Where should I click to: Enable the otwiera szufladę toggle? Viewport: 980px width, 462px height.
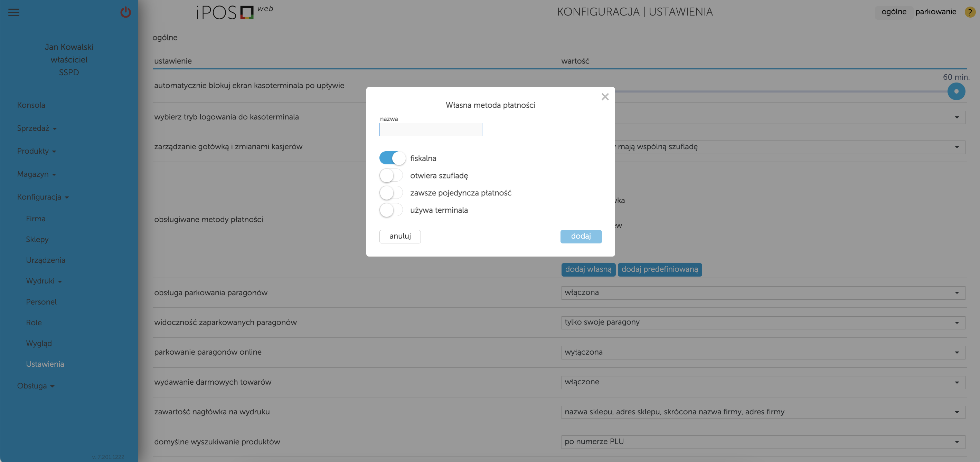pyautogui.click(x=391, y=175)
